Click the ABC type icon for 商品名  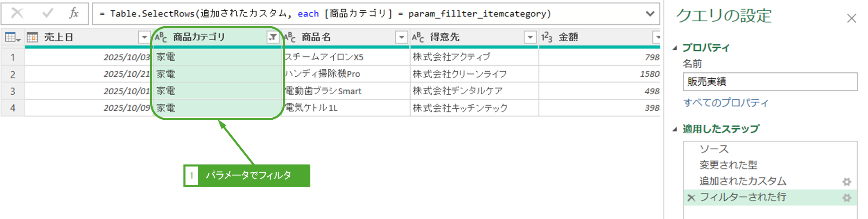click(289, 37)
